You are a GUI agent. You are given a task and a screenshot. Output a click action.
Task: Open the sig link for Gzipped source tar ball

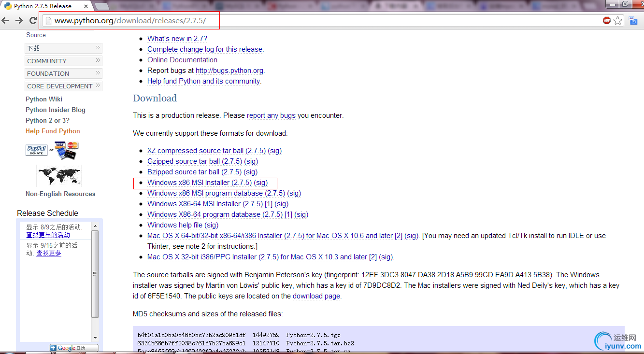251,161
